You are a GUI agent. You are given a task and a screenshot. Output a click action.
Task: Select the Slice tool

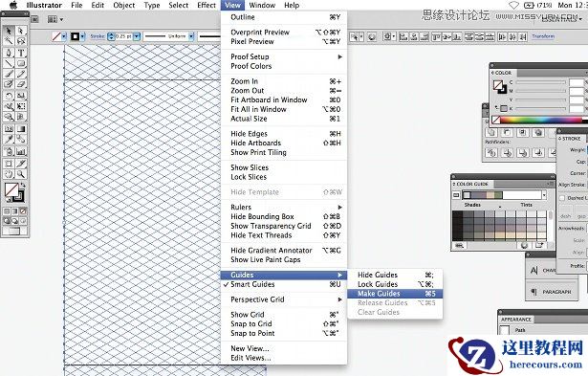[21, 164]
